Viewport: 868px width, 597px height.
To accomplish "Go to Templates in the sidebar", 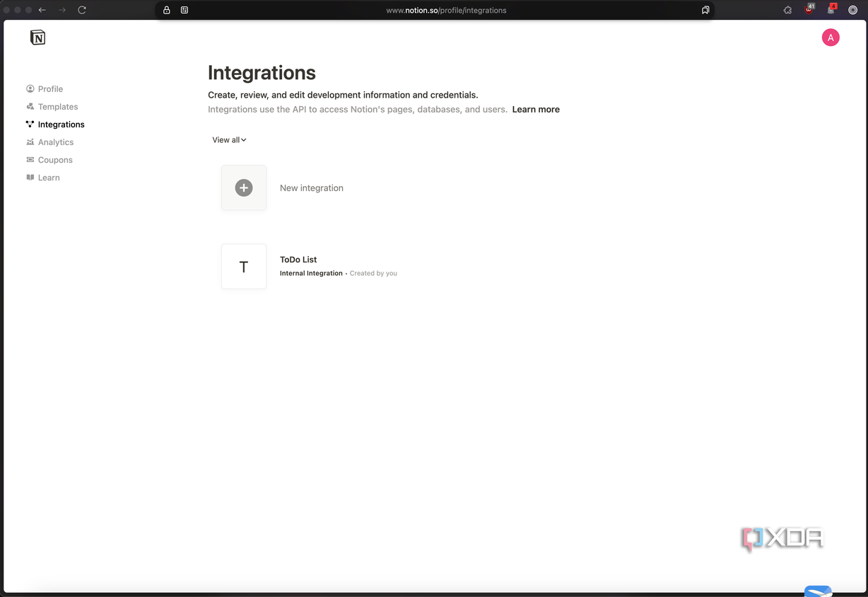I will point(52,107).
